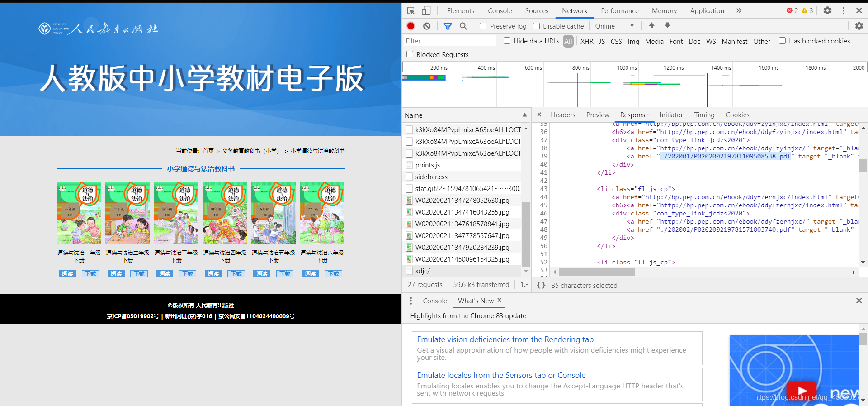Toggle the network filter funnel icon

pos(448,26)
